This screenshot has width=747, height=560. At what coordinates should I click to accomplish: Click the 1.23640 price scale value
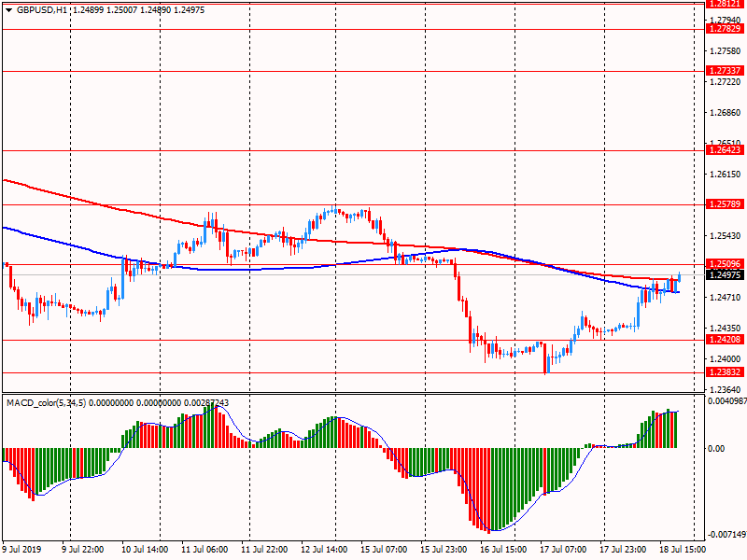click(x=726, y=389)
